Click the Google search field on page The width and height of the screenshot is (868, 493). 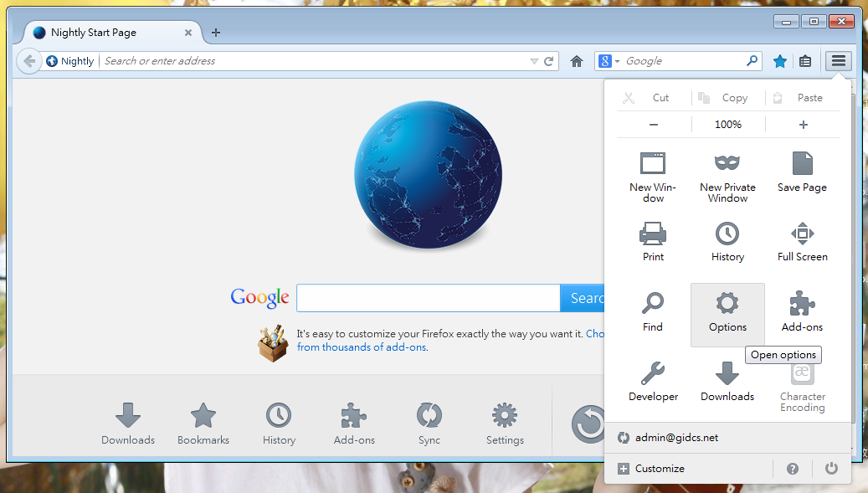point(428,298)
